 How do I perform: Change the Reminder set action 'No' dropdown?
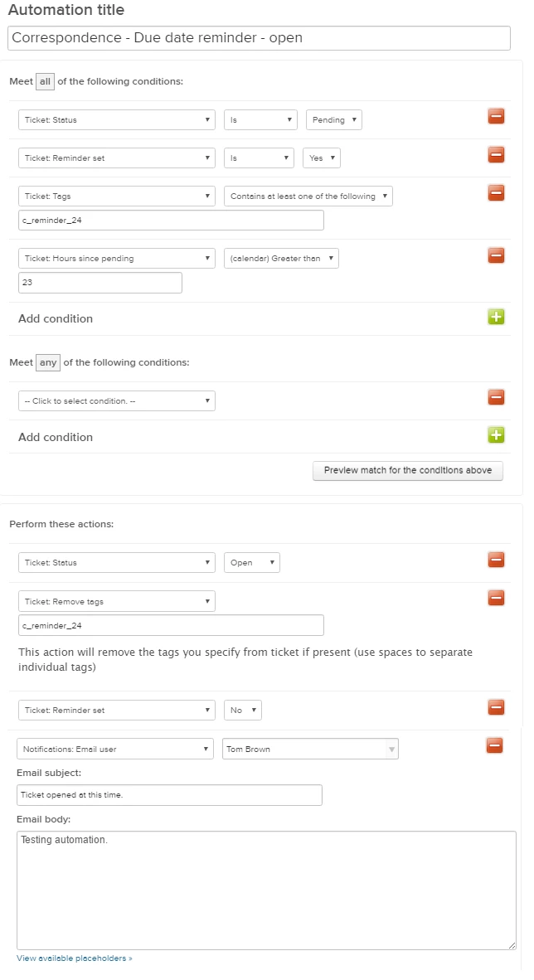(x=243, y=711)
